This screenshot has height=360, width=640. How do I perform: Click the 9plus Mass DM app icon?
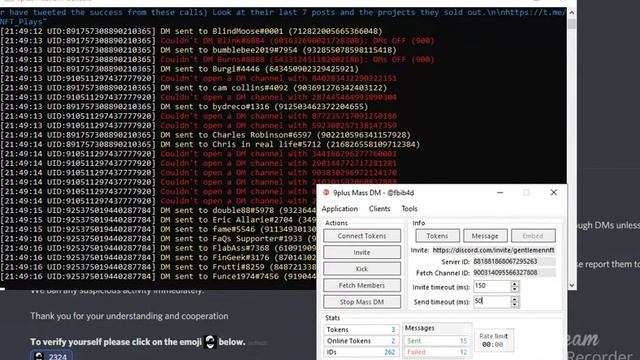coord(326,193)
